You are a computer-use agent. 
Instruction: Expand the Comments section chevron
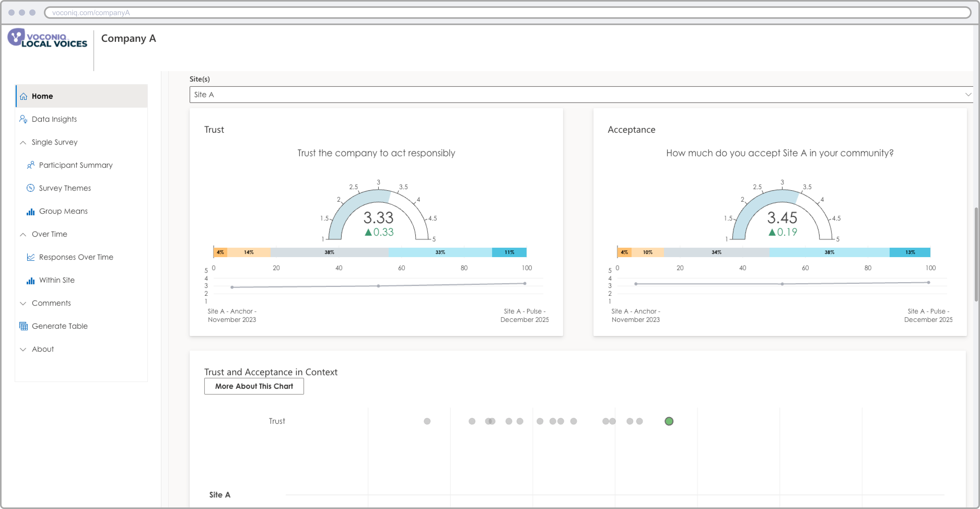tap(23, 303)
